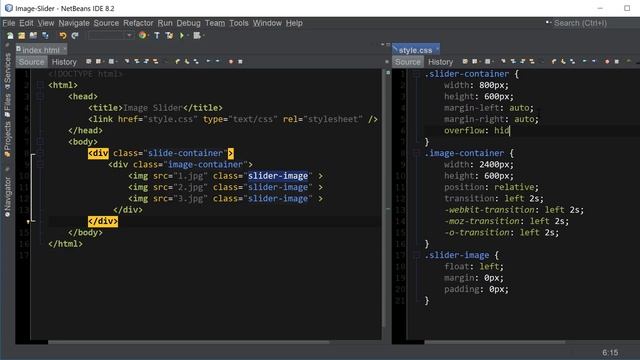Toggle Bookmark in style.css editor toolbar
The image size is (640, 360).
573,61
